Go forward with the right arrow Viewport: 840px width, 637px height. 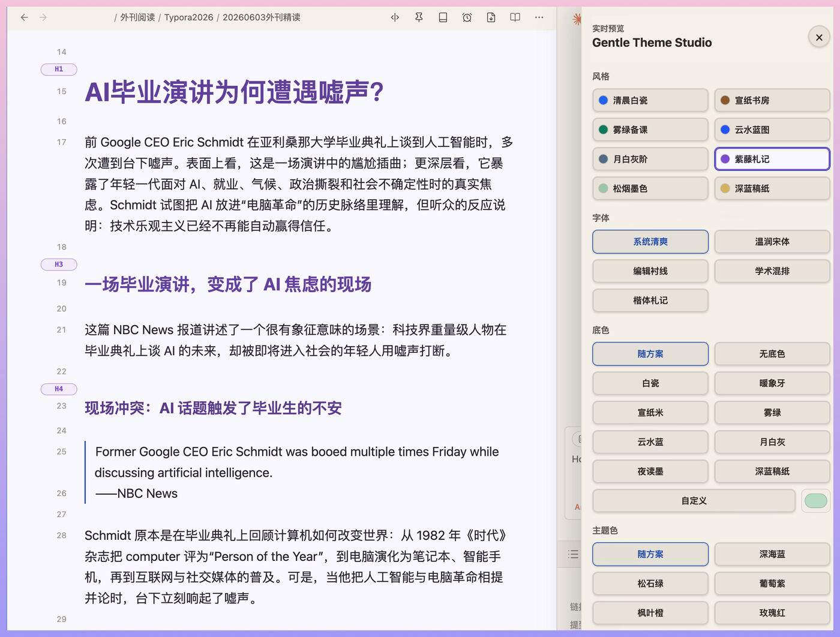tap(43, 17)
